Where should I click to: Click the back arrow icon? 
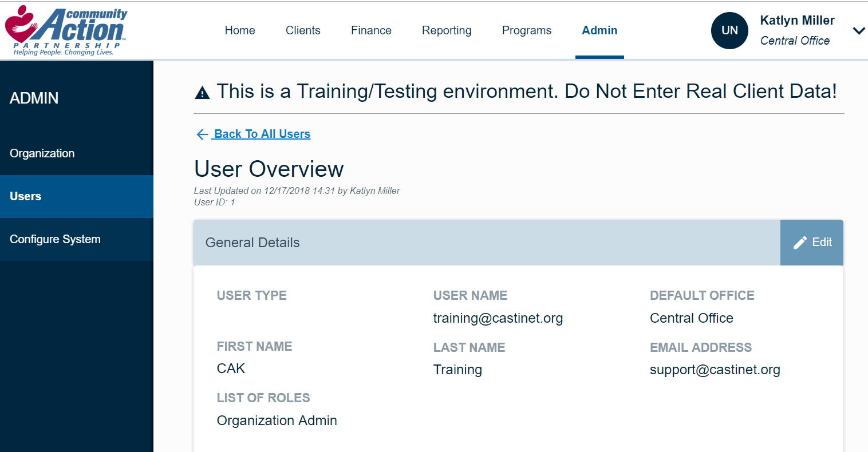tap(202, 134)
